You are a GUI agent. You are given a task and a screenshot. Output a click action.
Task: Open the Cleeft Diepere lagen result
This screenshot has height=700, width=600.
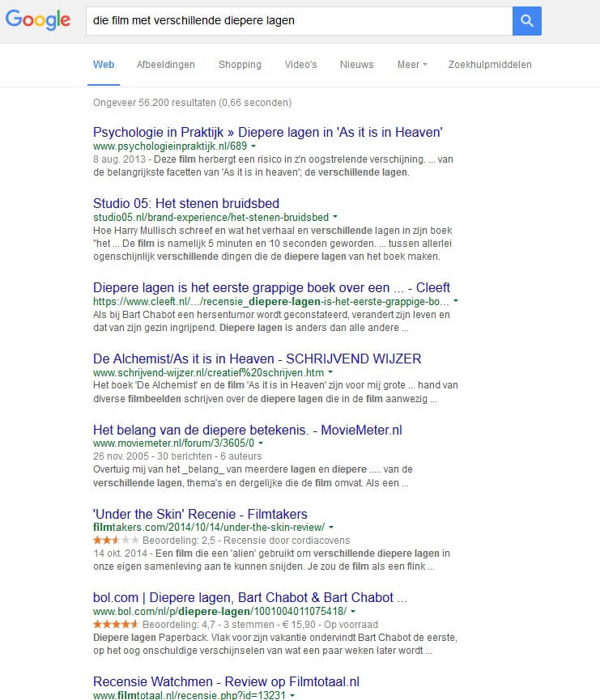pyautogui.click(x=271, y=287)
